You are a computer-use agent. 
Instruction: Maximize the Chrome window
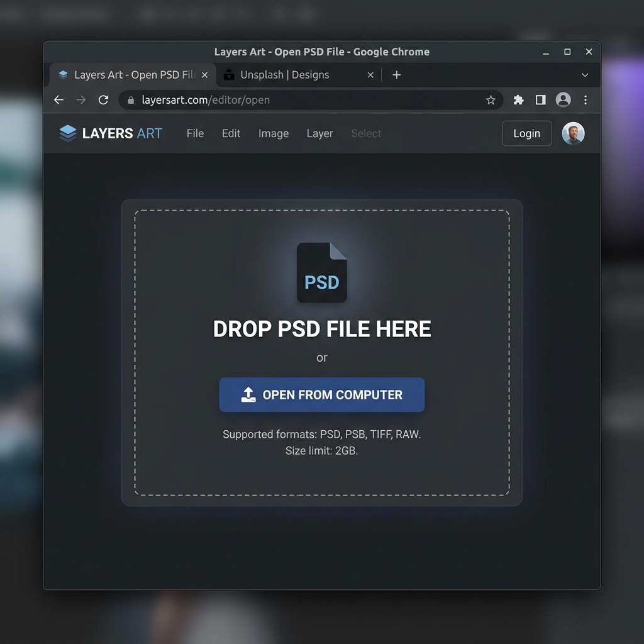(x=567, y=52)
